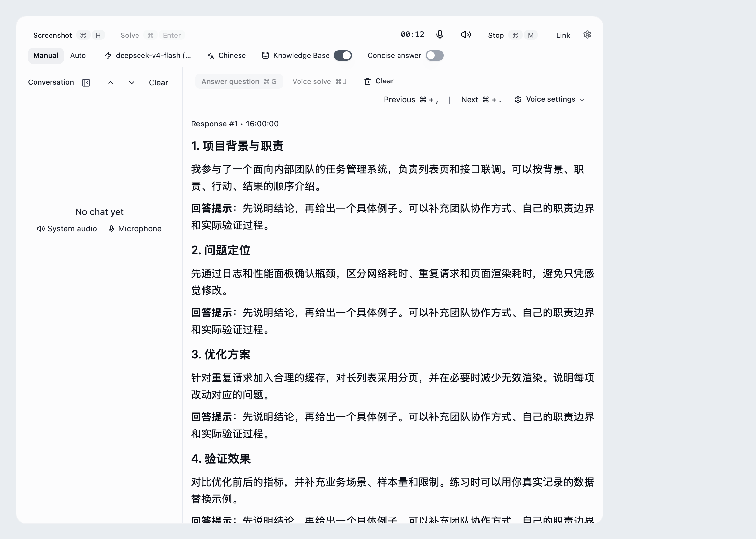The height and width of the screenshot is (539, 756).
Task: Click the Response #1 timestamp label
Action: [x=235, y=124]
